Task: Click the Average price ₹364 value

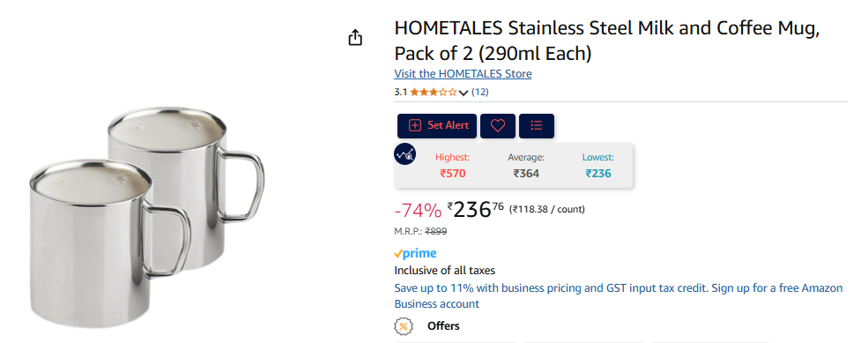Action: (526, 174)
